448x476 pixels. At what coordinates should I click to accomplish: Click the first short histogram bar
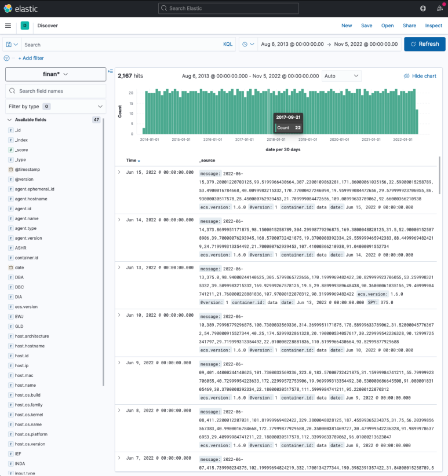[144, 131]
